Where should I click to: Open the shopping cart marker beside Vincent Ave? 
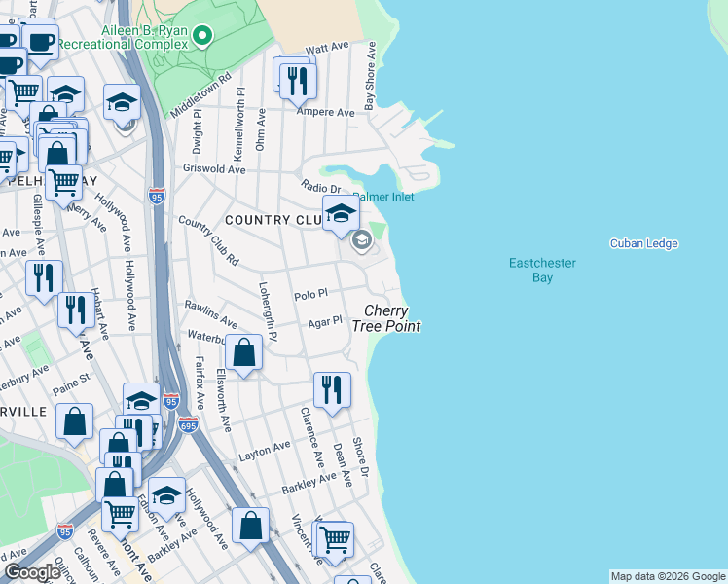click(x=336, y=541)
